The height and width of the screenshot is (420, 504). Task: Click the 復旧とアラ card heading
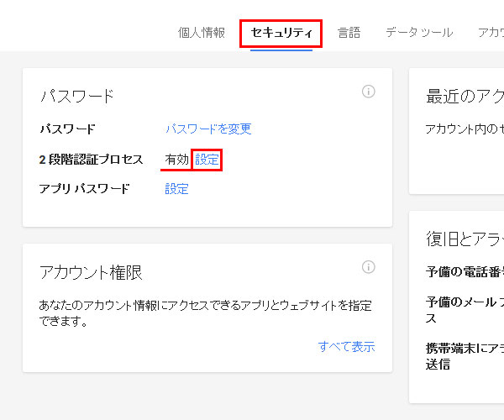tap(465, 239)
